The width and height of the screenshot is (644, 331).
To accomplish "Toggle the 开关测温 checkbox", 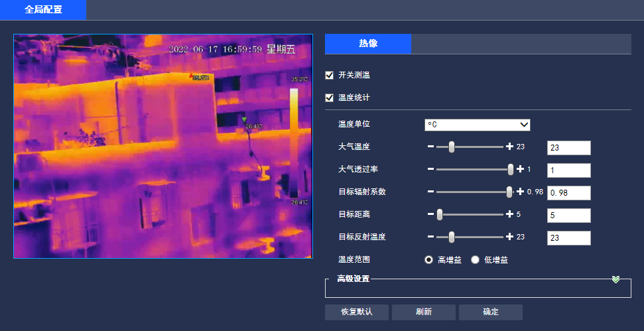I will pyautogui.click(x=329, y=75).
